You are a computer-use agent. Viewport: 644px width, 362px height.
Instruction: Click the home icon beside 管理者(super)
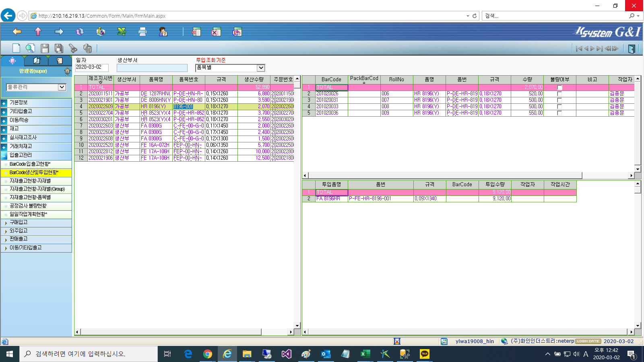point(68,71)
